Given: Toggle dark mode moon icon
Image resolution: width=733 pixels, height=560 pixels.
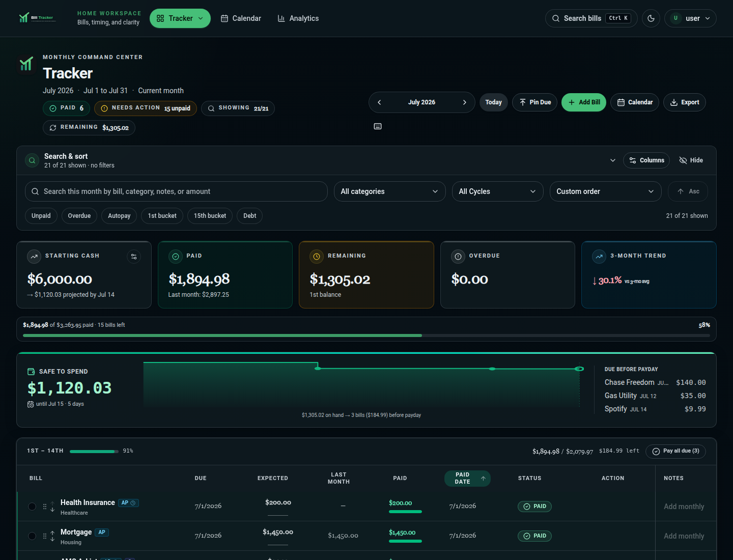Looking at the screenshot, I should 651,18.
